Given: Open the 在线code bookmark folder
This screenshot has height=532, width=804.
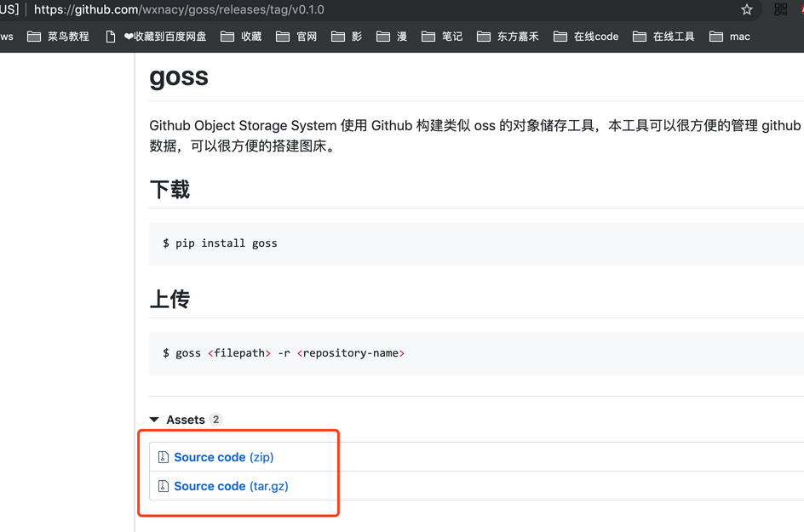Looking at the screenshot, I should click(586, 37).
